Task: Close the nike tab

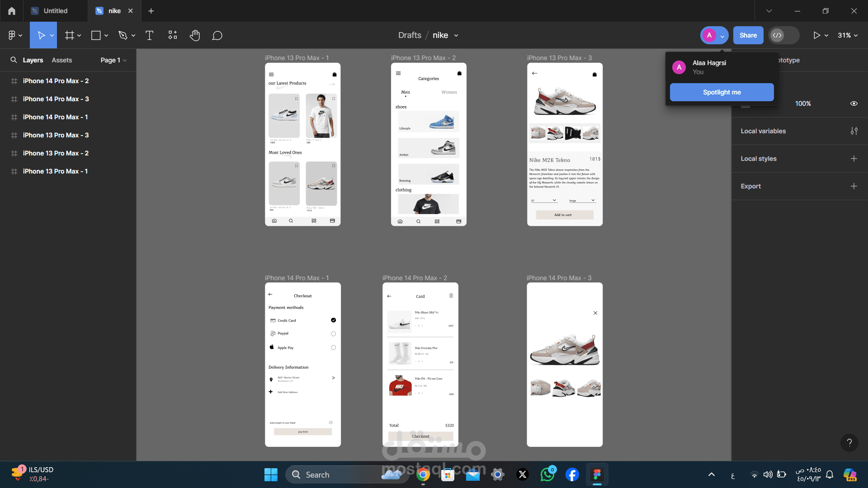Action: point(131,11)
